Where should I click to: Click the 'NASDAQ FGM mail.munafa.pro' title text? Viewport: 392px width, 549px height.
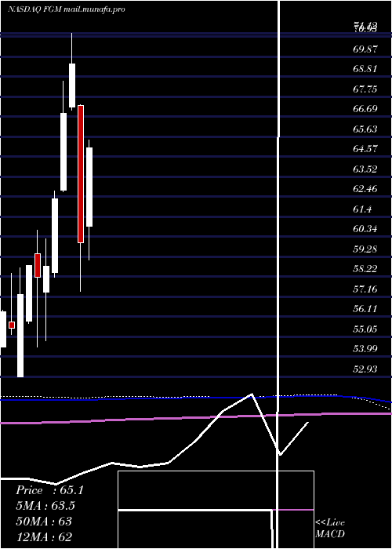point(66,9)
